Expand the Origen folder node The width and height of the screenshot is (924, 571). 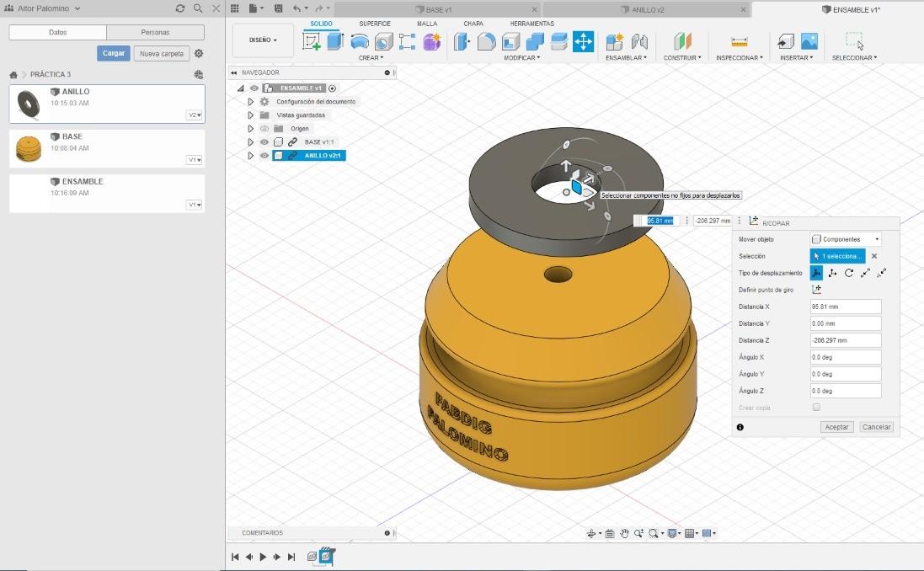250,129
